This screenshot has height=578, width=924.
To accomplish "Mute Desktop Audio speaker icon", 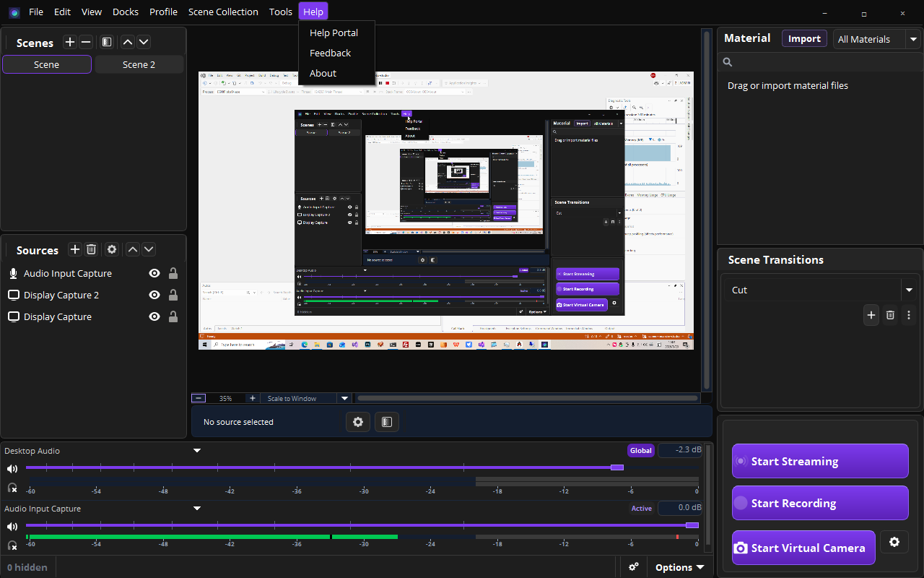I will [12, 468].
